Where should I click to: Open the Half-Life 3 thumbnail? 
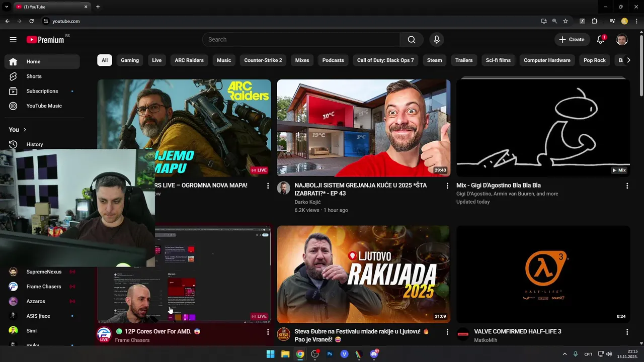543,274
